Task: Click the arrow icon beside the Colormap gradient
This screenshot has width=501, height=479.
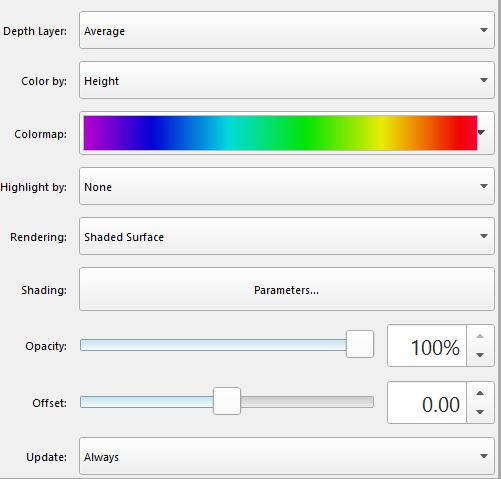Action: [481, 133]
